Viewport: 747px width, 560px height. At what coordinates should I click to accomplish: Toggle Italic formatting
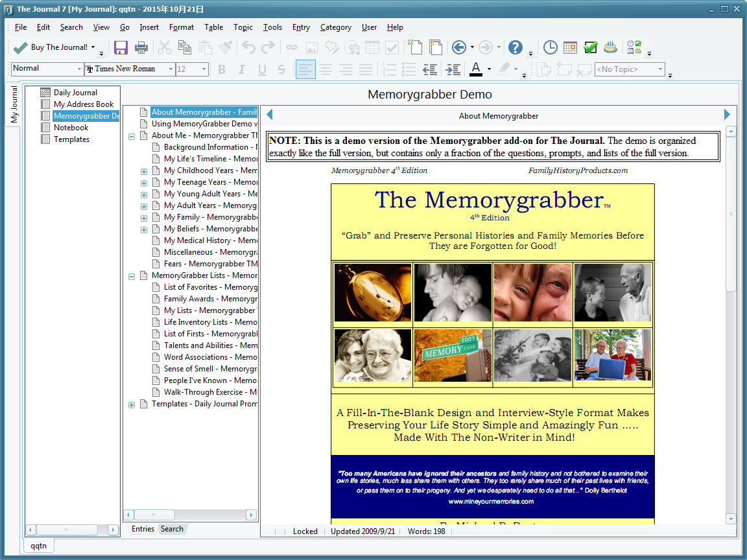coord(241,69)
